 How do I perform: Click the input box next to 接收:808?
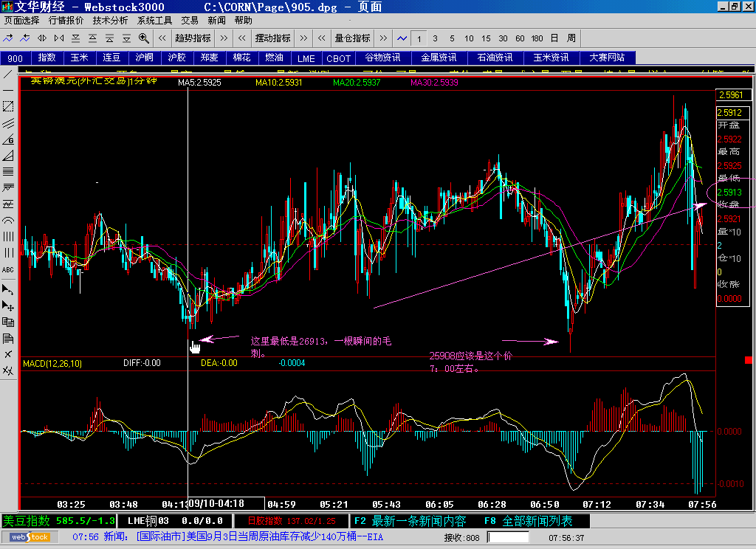click(x=508, y=537)
